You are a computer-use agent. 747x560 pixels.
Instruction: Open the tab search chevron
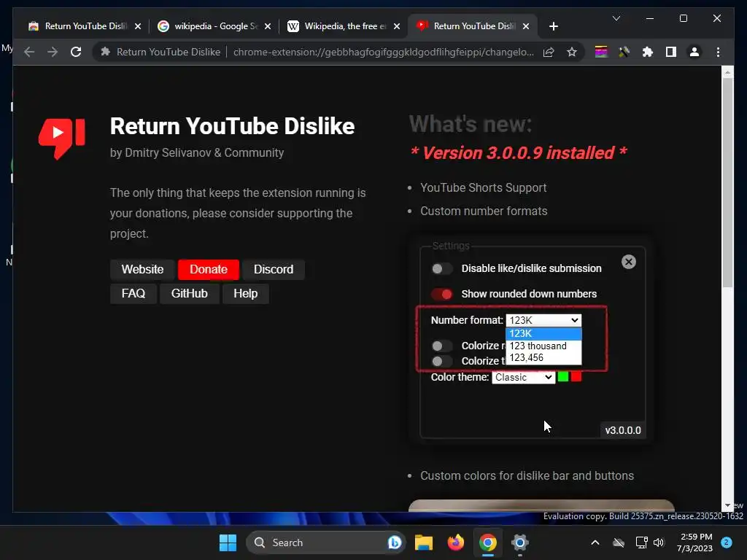click(x=616, y=18)
